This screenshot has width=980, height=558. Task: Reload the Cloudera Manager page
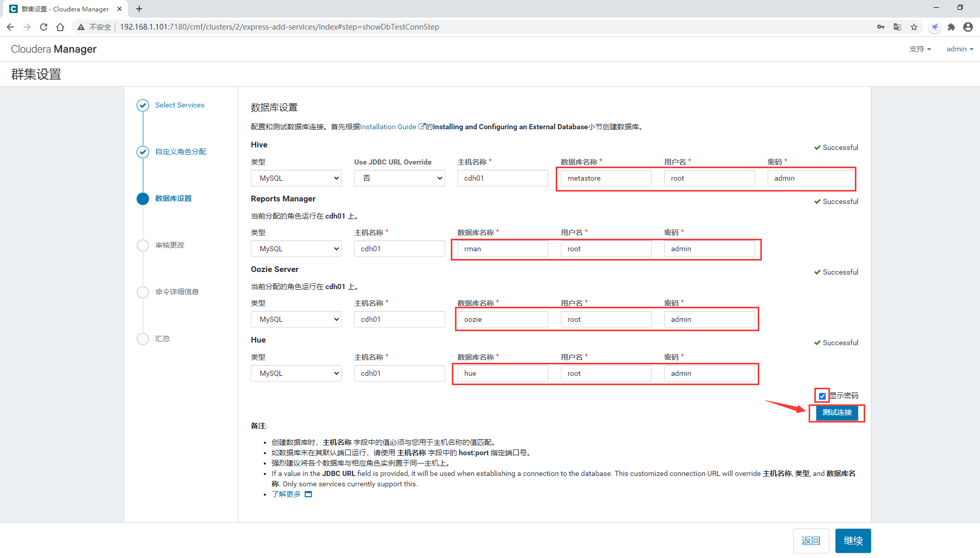coord(44,27)
